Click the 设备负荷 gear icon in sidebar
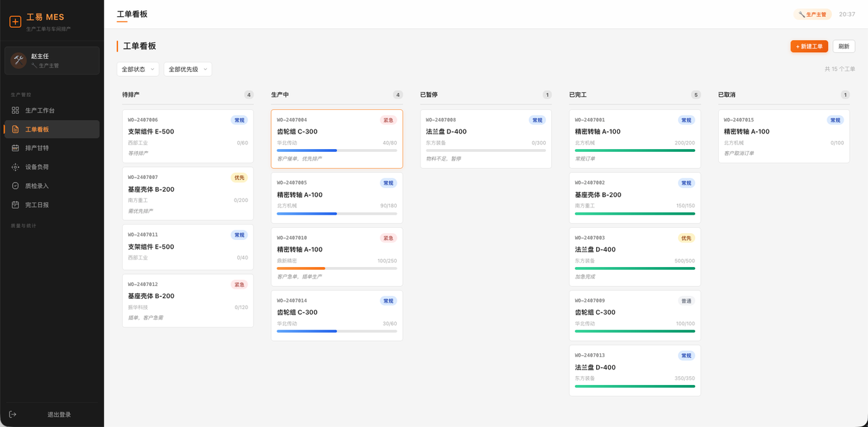 click(16, 167)
